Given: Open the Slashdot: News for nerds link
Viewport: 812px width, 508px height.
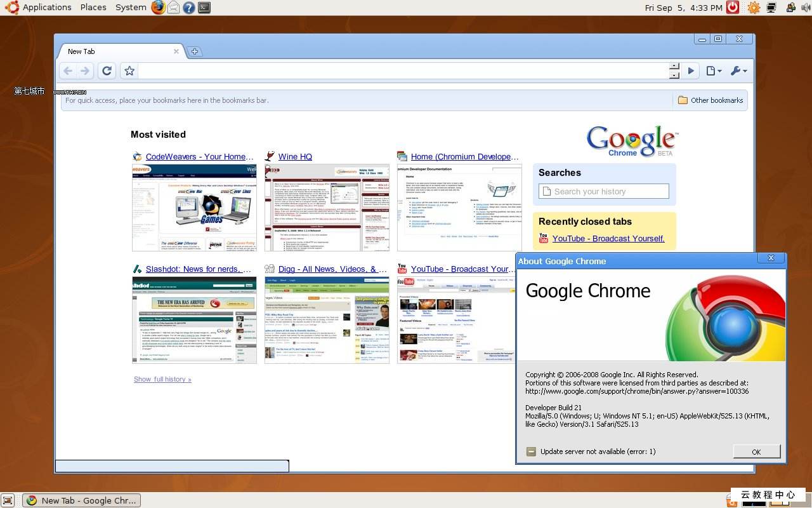Looking at the screenshot, I should pyautogui.click(x=199, y=269).
